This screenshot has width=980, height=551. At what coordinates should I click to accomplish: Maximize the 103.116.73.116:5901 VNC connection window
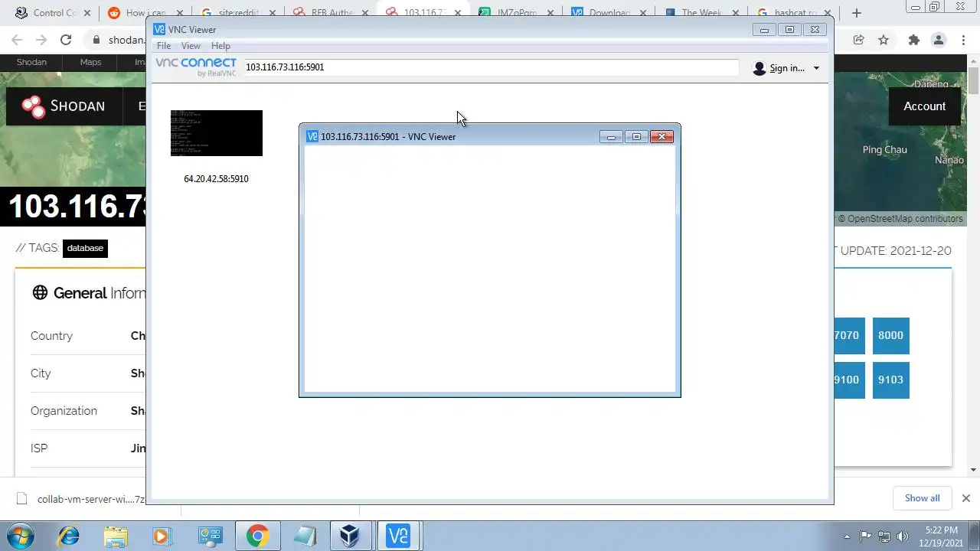636,137
